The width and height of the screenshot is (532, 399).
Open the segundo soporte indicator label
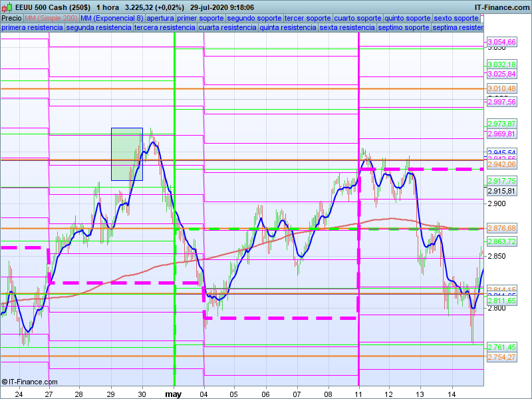point(255,18)
